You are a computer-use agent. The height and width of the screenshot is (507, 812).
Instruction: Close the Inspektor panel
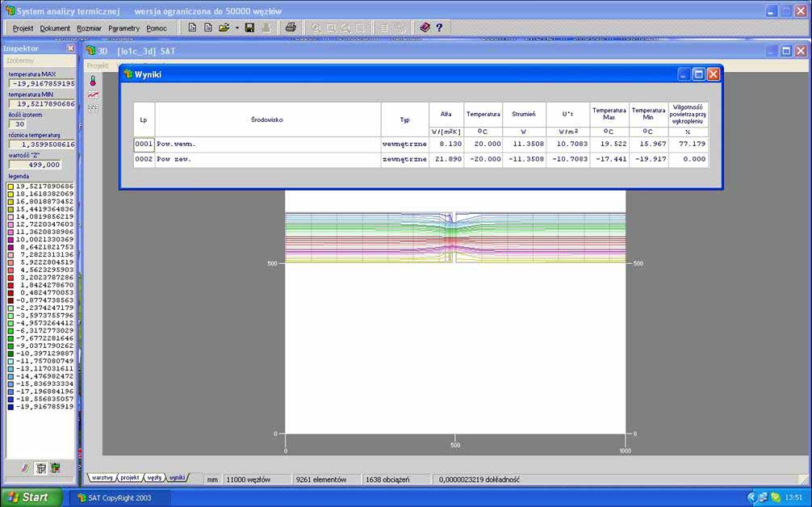click(71, 48)
